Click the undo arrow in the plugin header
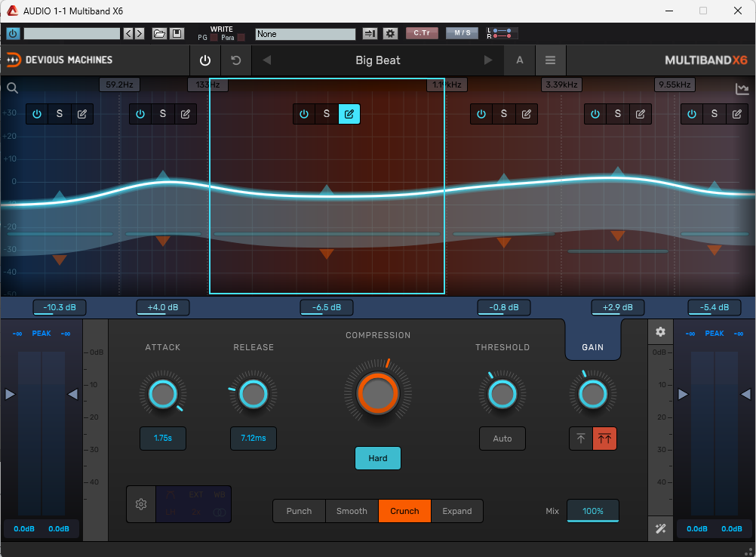756x557 pixels. pos(235,60)
